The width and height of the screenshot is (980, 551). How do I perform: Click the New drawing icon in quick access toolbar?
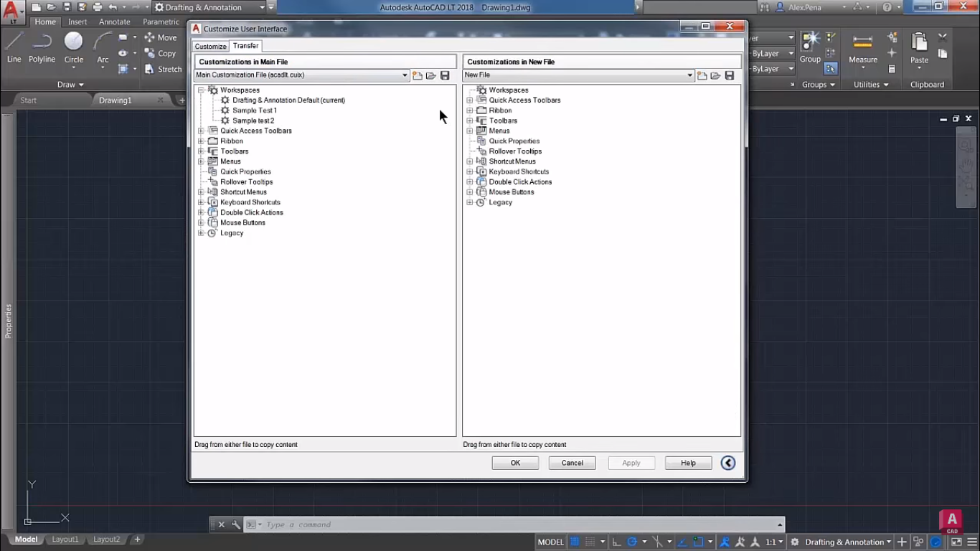[x=37, y=7]
